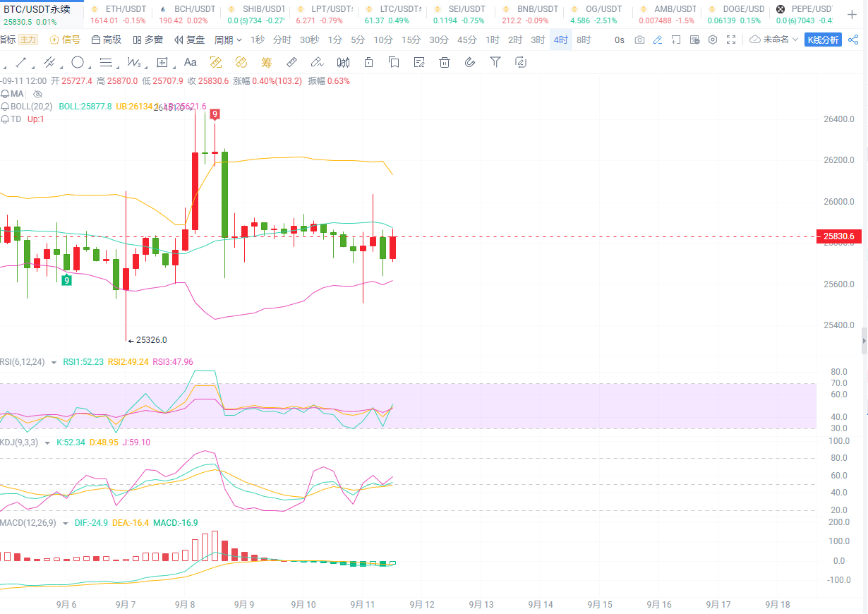Click the refresh sync drawings icon

click(x=521, y=62)
